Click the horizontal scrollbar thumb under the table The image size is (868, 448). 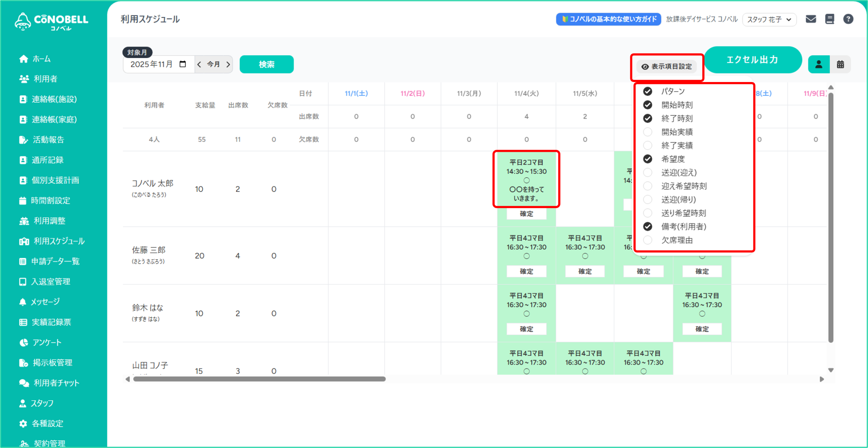click(259, 379)
